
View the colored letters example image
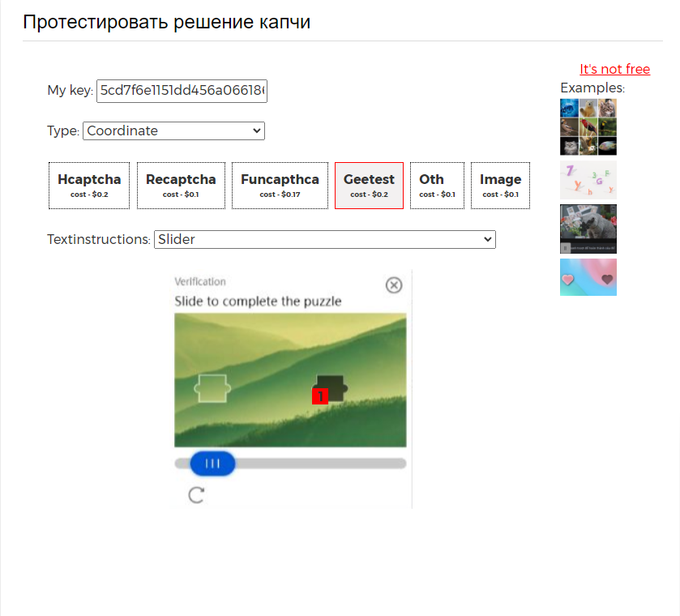(x=588, y=180)
